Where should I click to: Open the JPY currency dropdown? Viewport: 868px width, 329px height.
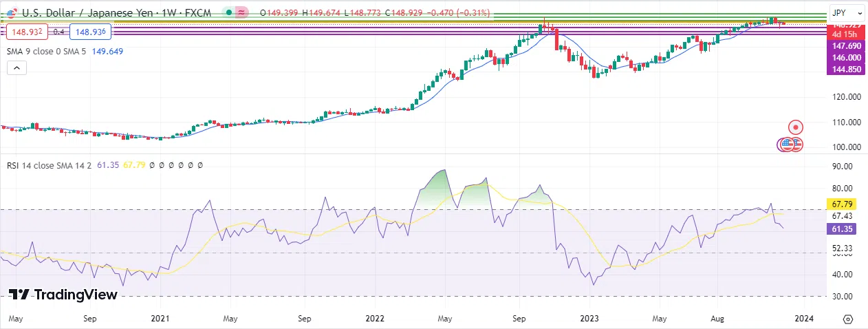(847, 12)
